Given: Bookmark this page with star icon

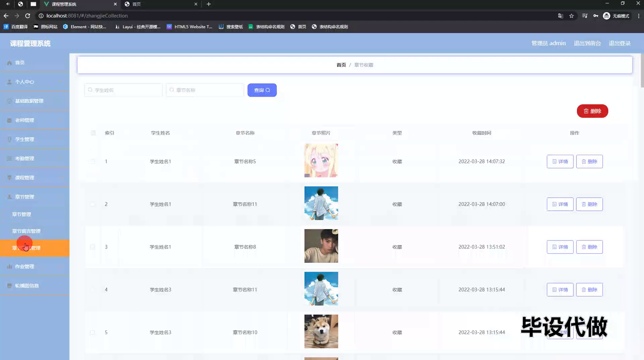Looking at the screenshot, I should pyautogui.click(x=572, y=16).
